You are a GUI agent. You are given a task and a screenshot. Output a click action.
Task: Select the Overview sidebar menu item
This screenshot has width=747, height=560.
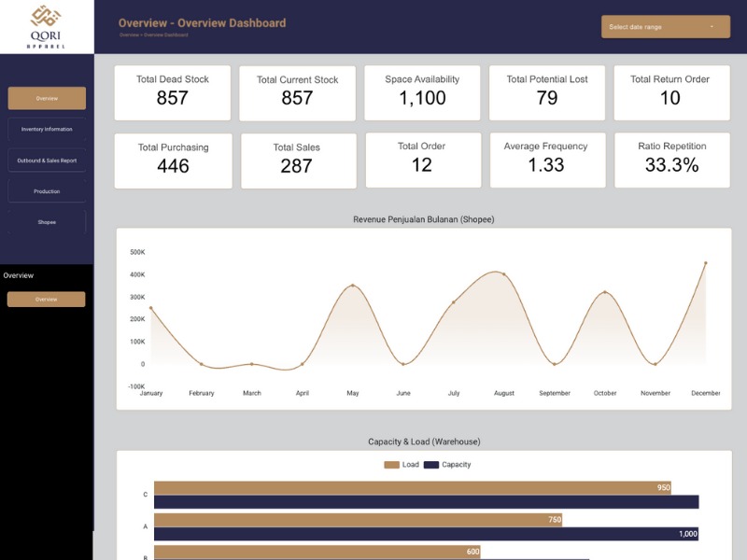pyautogui.click(x=47, y=98)
